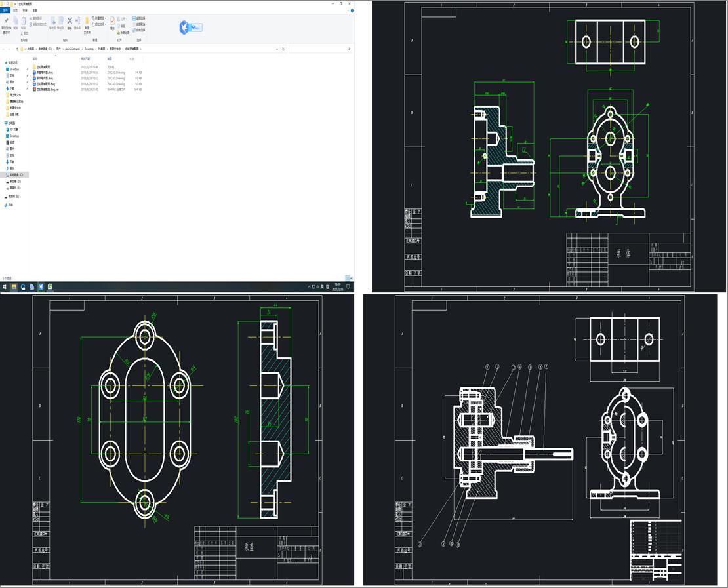Switch to the large icons view toggle
Screen dimensions: 728x588
[x=350, y=278]
